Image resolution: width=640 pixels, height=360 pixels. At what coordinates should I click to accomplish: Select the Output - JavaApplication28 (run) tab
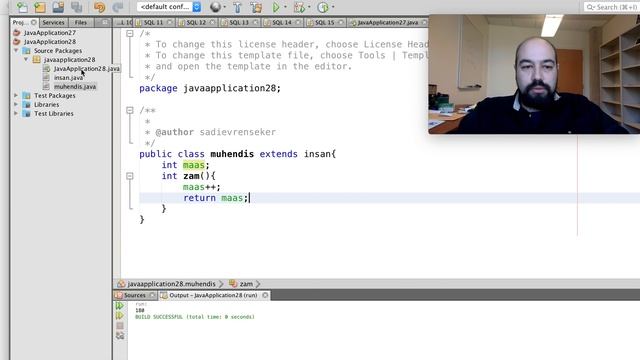click(213, 295)
